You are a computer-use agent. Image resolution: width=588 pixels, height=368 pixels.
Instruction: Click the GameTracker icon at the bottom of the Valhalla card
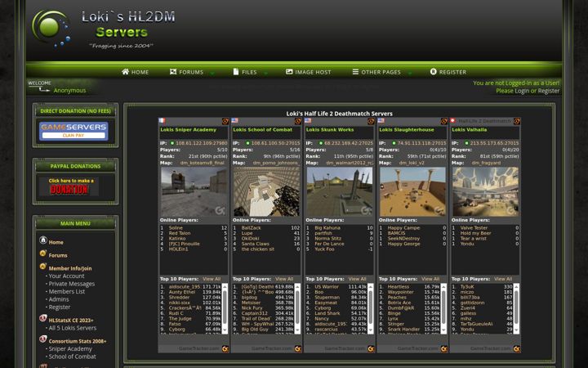pos(517,349)
